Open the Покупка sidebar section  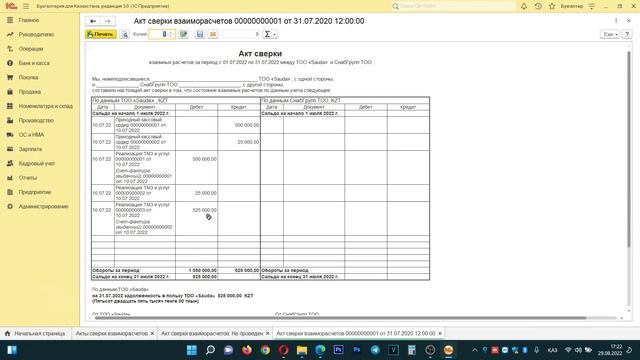tap(28, 77)
